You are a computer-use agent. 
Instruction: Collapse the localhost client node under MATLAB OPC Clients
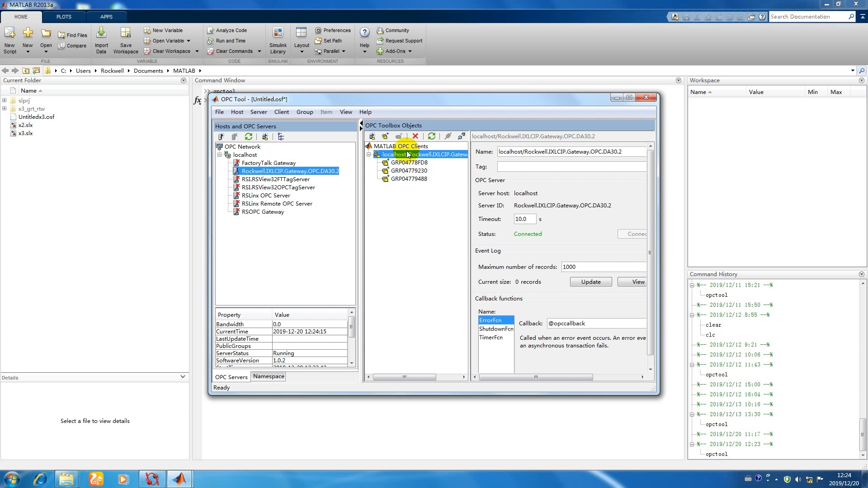(x=368, y=155)
